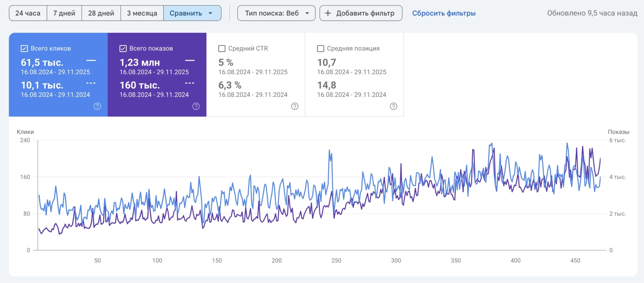This screenshot has width=644, height=283.
Task: Click dashed line legend beside 10,1 тыс.
Action: (91, 83)
